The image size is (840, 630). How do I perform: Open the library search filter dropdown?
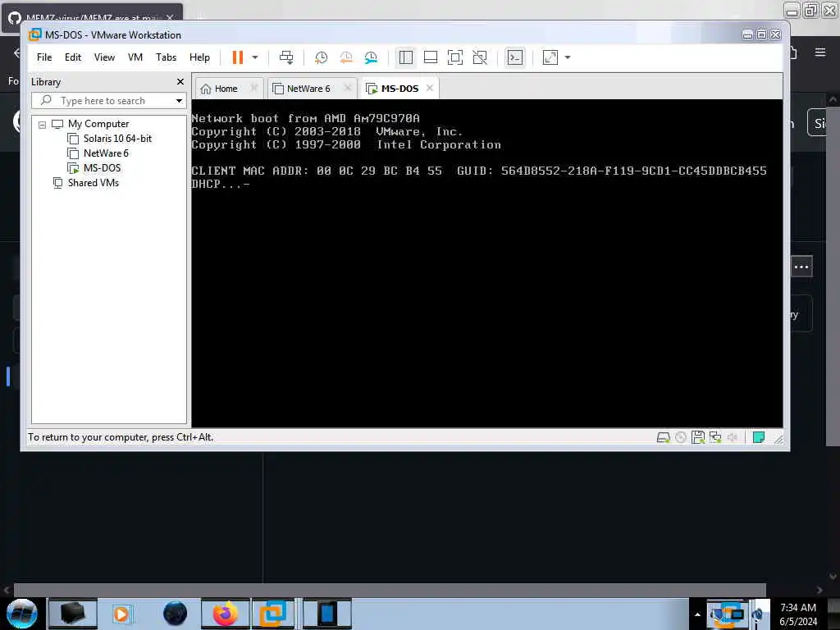tap(179, 101)
